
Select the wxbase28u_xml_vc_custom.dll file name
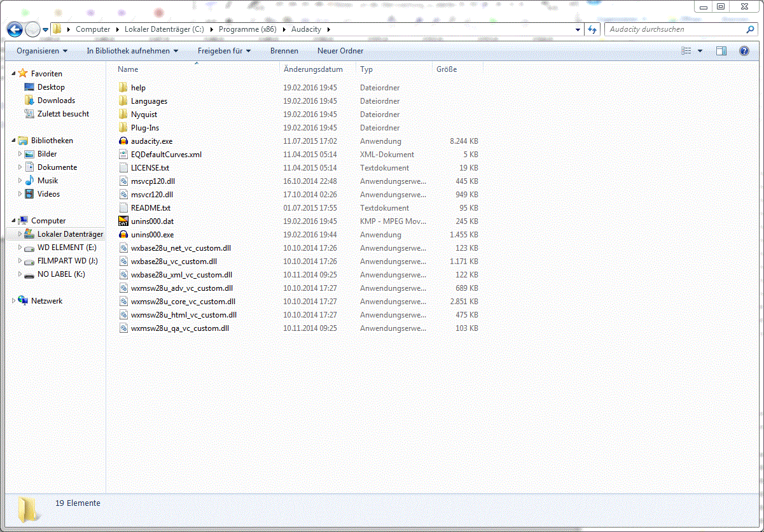click(181, 275)
